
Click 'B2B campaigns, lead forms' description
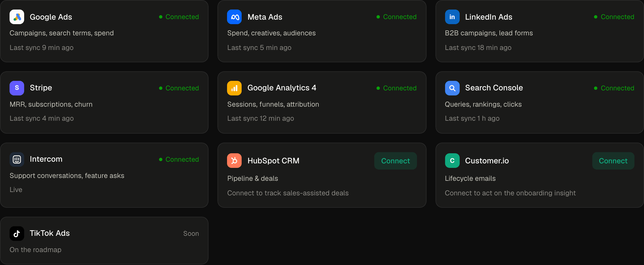click(x=489, y=33)
